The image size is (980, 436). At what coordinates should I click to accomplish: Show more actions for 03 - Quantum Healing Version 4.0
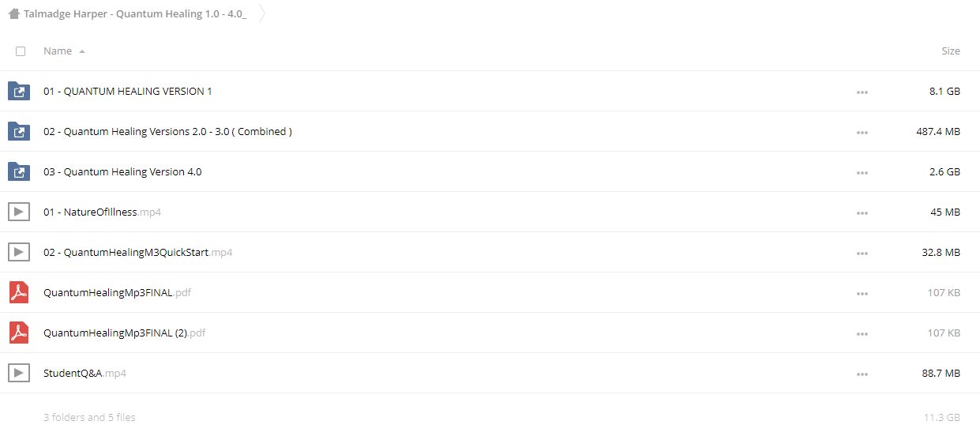tap(862, 173)
